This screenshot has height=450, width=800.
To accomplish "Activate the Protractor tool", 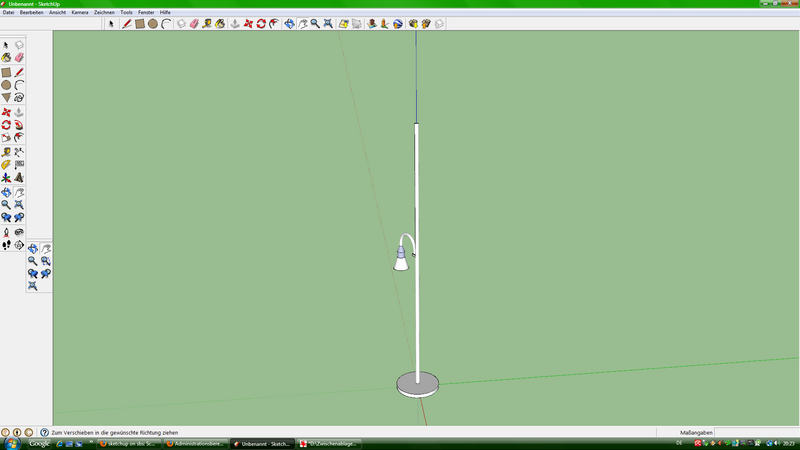I will point(6,164).
